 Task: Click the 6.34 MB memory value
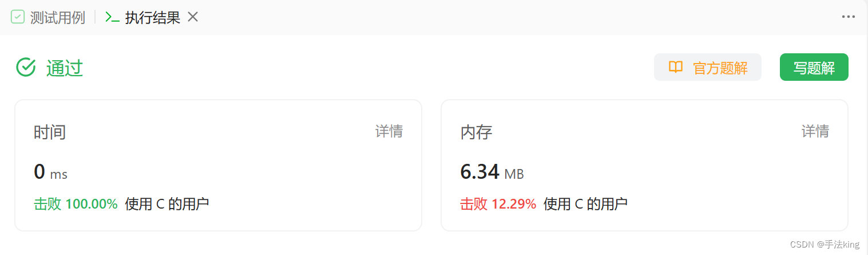coord(492,172)
